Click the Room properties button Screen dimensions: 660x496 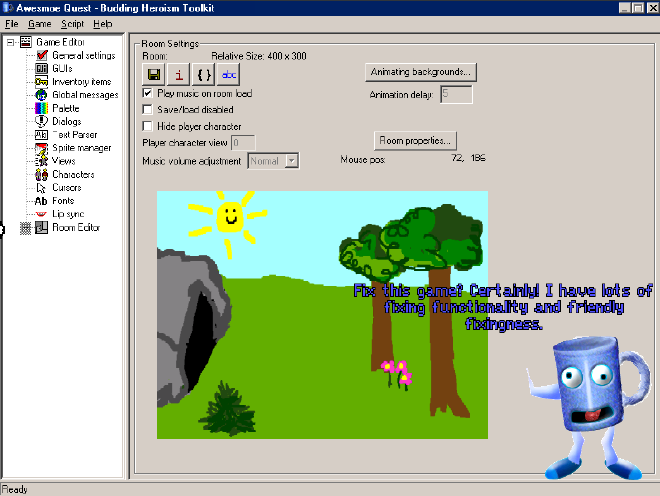[416, 140]
